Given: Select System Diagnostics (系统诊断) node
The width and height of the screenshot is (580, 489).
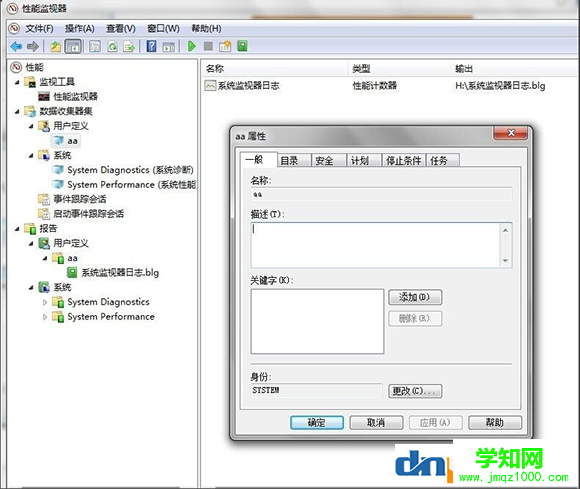Looking at the screenshot, I should coord(130,170).
